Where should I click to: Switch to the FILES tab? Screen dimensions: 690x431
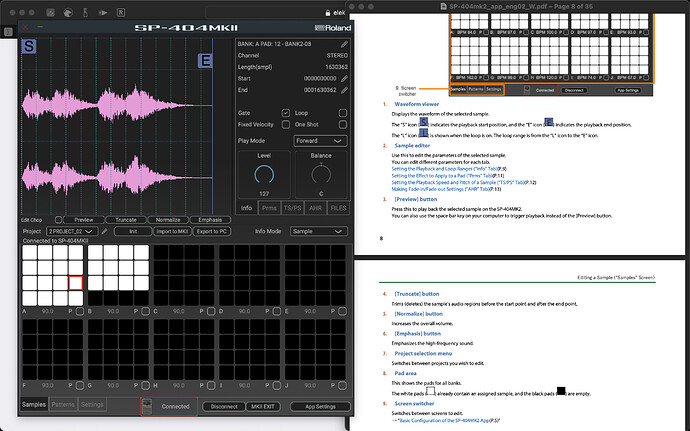click(338, 208)
